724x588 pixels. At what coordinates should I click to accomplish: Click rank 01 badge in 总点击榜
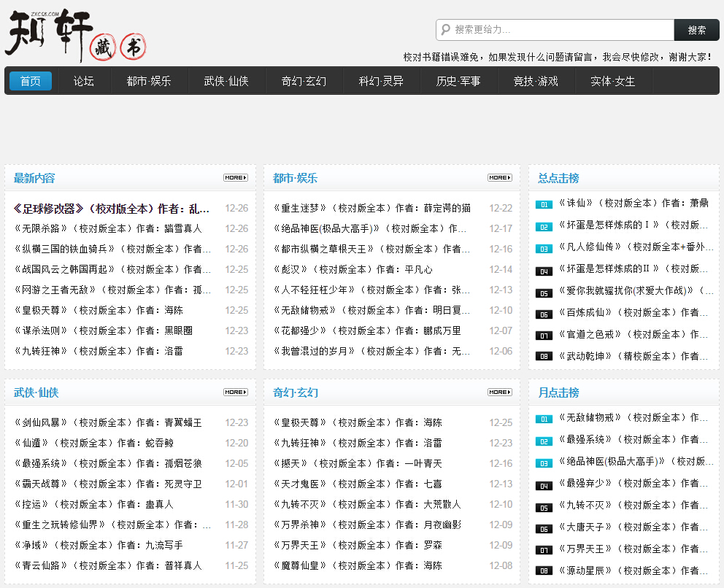point(544,205)
